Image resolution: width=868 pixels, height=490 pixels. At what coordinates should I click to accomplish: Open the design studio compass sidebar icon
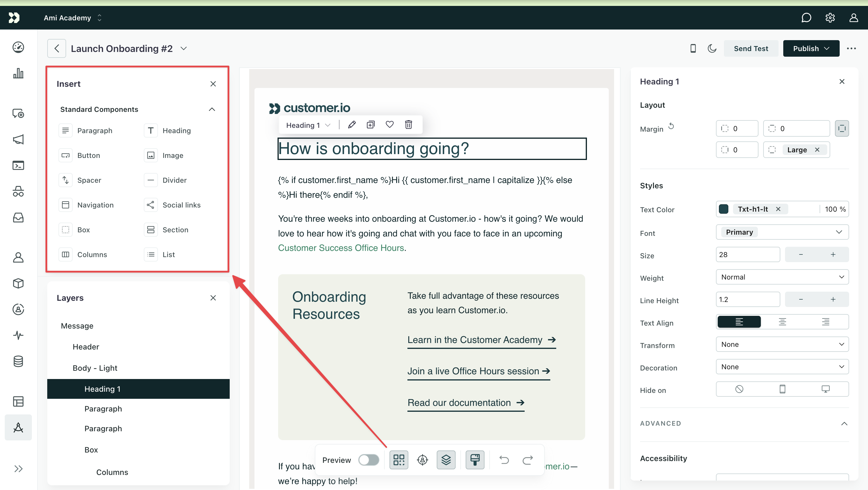[x=18, y=427]
